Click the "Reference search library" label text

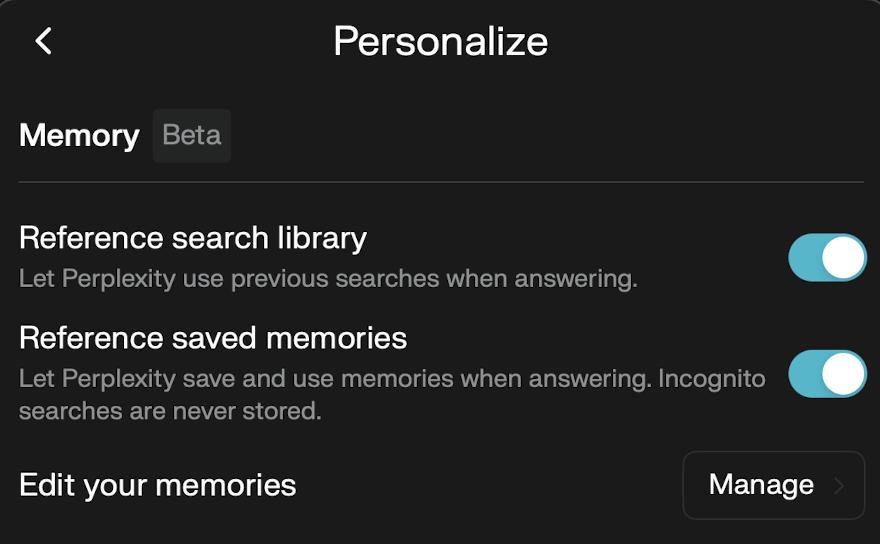pyautogui.click(x=193, y=238)
